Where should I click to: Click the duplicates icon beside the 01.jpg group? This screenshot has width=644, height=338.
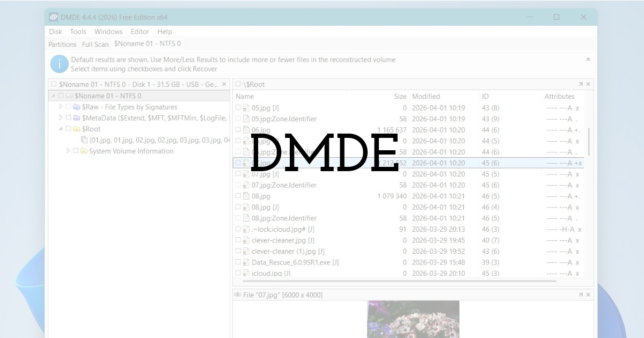84,140
